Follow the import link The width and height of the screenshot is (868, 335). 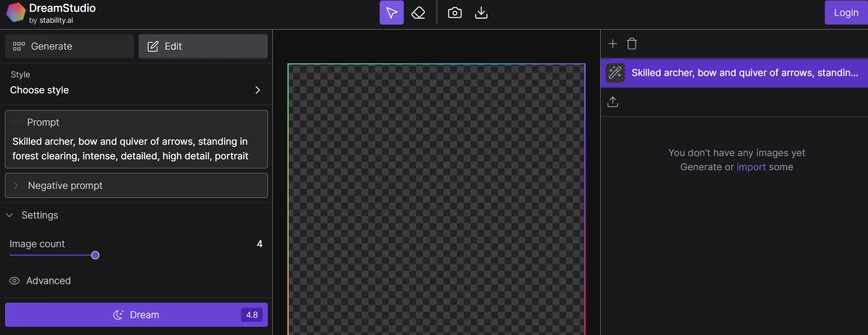(x=751, y=167)
